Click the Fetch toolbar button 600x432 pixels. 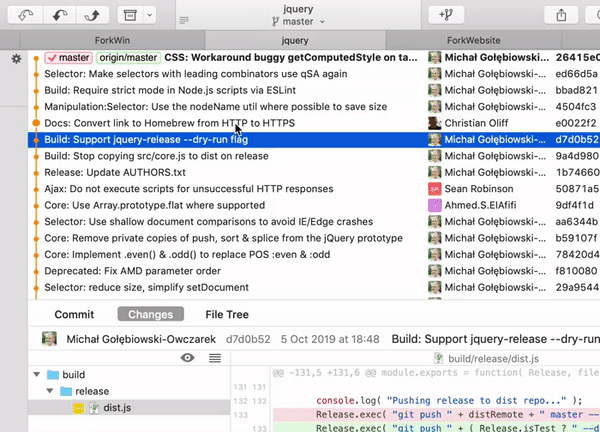click(x=25, y=15)
